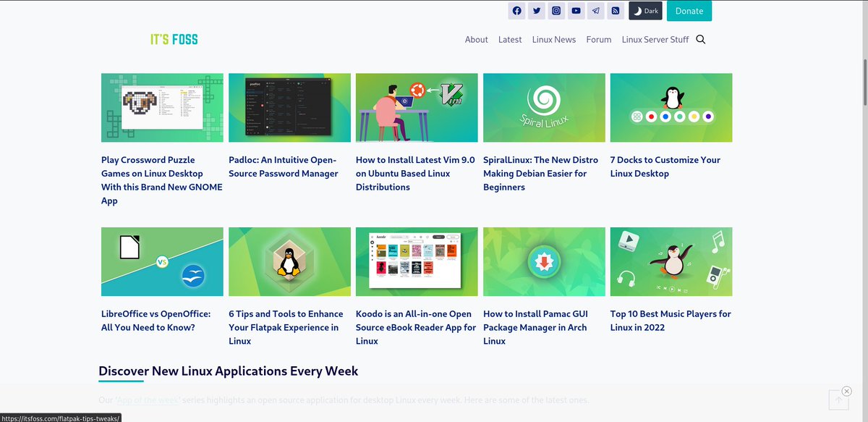868x422 pixels.
Task: Open the Linux News menu item
Action: coord(554,40)
